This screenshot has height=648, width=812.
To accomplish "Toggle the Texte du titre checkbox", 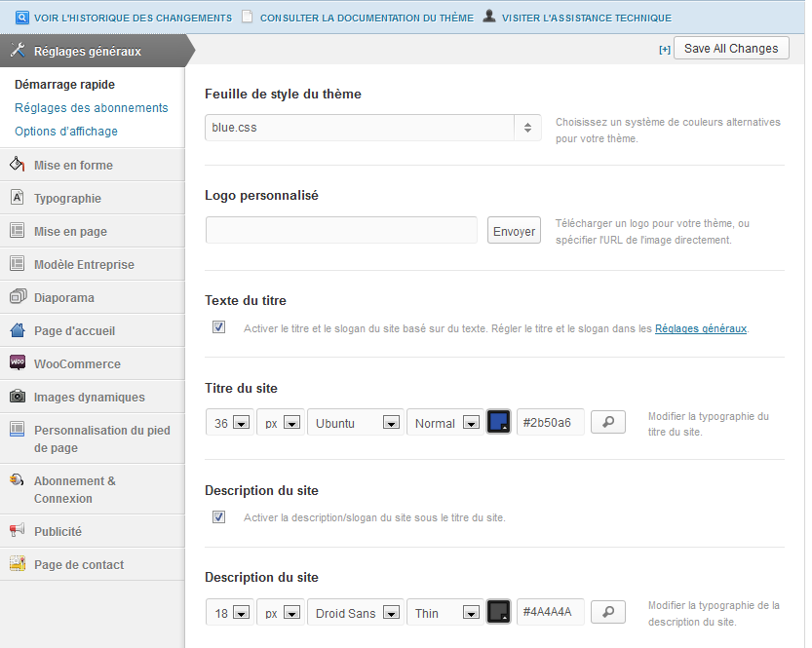I will coord(218,327).
